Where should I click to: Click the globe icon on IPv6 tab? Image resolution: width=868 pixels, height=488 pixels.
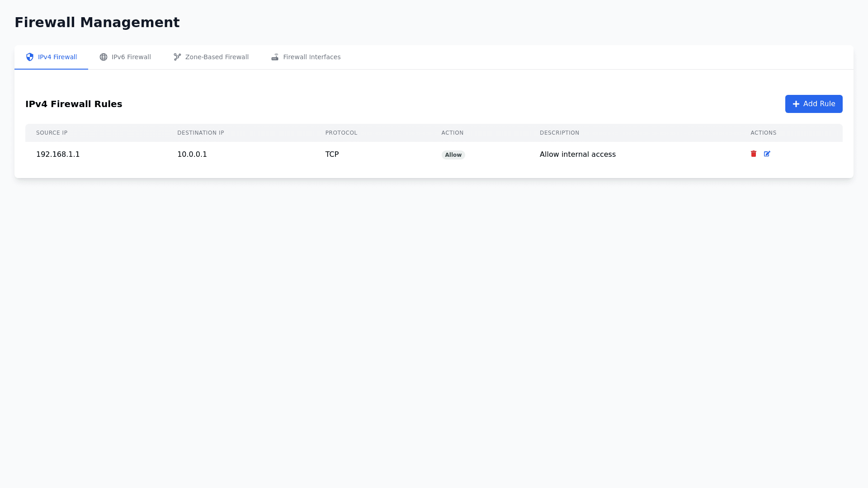[104, 57]
